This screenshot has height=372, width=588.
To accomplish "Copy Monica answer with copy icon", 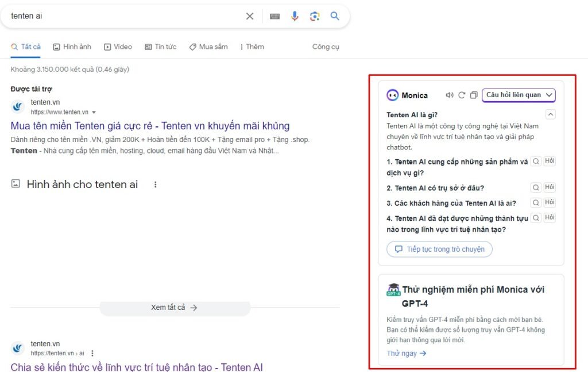I will click(474, 95).
